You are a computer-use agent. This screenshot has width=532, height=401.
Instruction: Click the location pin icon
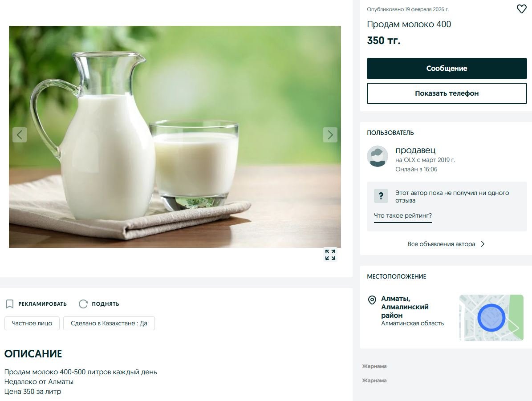click(372, 300)
